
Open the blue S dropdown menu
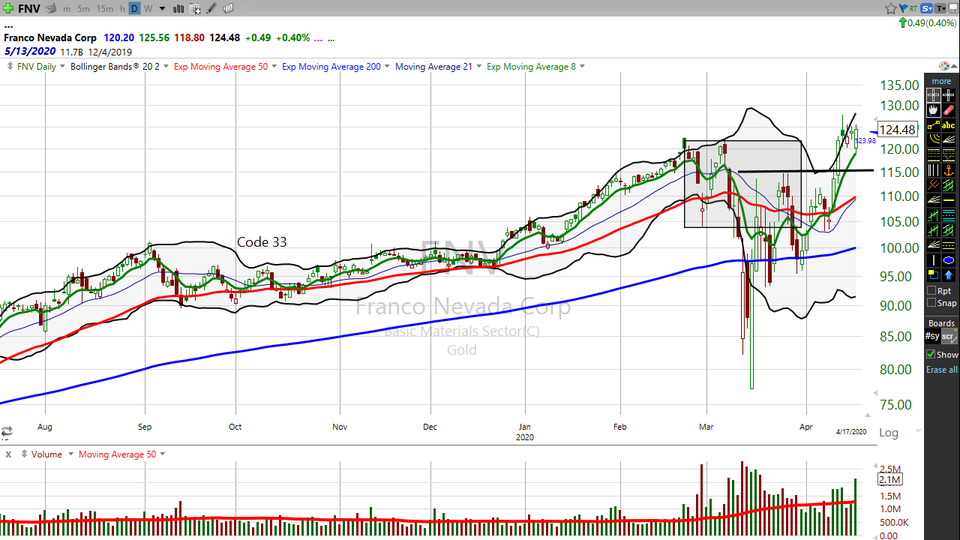[x=926, y=8]
